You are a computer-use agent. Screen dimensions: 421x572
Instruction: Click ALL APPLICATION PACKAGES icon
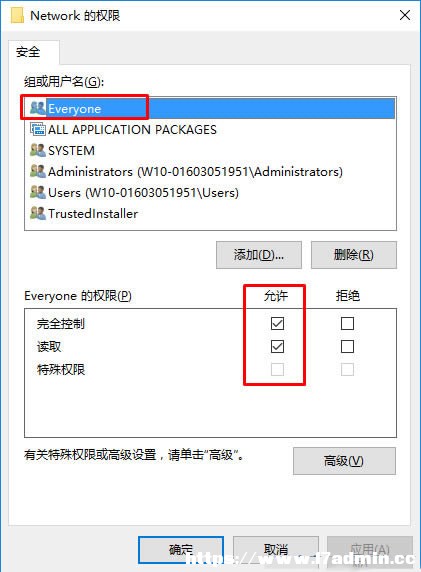coord(38,129)
